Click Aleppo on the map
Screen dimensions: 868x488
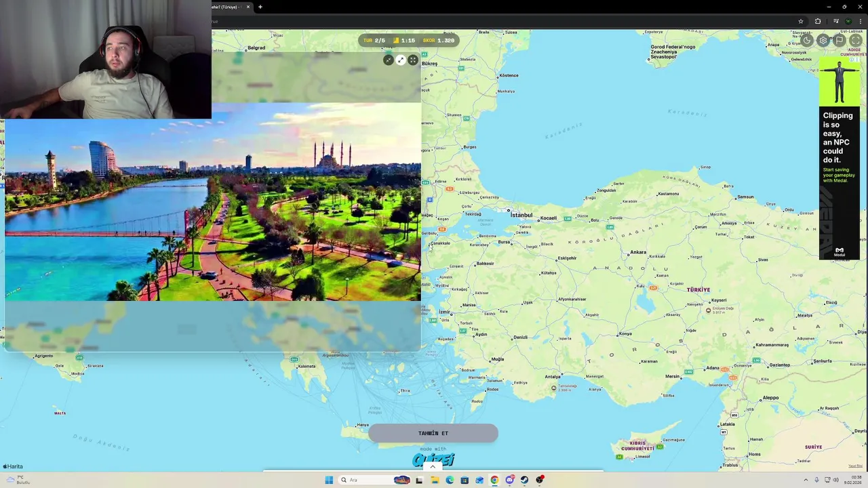click(x=770, y=398)
